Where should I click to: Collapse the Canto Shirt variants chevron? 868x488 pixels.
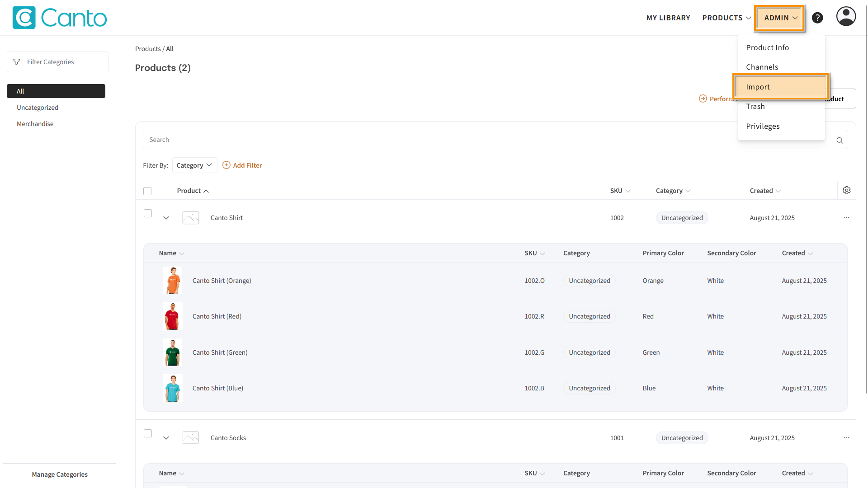(166, 218)
